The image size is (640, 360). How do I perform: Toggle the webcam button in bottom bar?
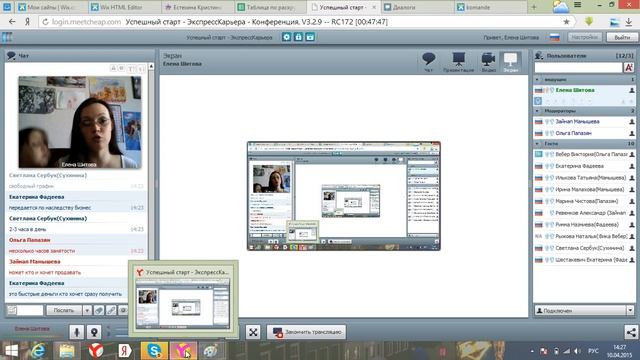coord(94,332)
